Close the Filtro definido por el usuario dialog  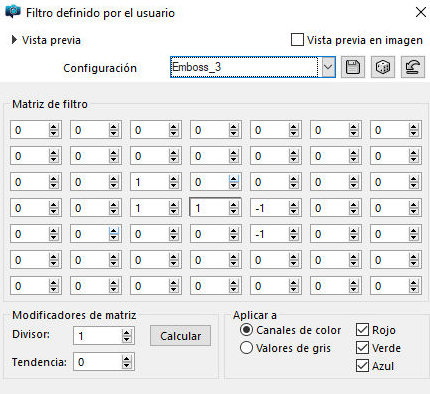pos(421,12)
